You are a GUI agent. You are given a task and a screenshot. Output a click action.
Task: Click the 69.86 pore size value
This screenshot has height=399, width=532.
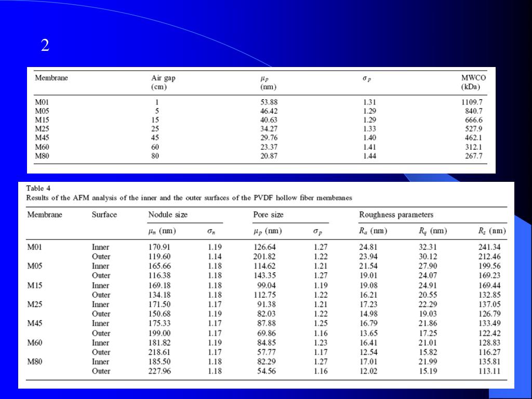pyautogui.click(x=267, y=334)
